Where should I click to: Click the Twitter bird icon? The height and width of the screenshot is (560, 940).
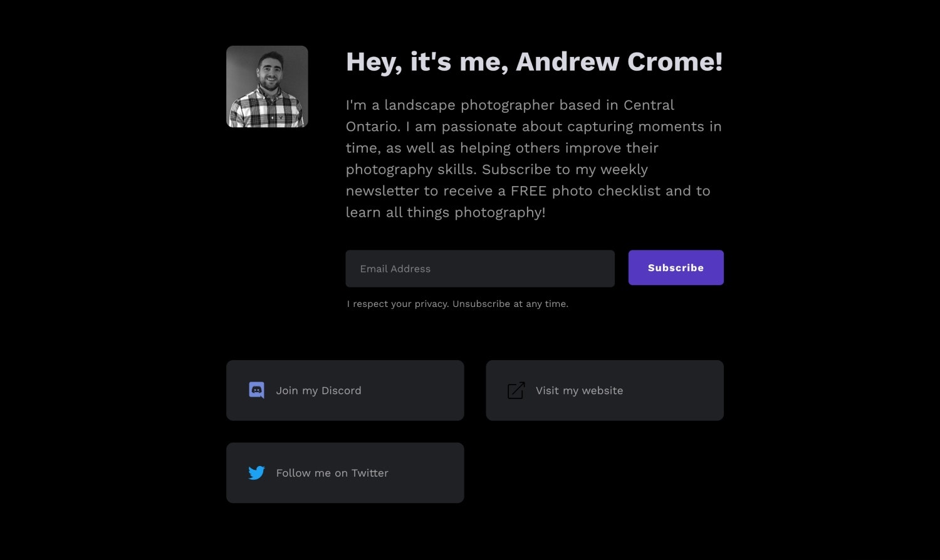[x=256, y=473]
